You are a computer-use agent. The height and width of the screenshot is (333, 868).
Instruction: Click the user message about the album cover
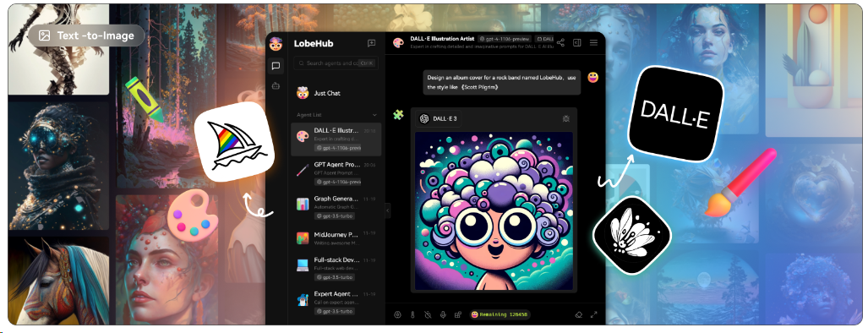(502, 83)
